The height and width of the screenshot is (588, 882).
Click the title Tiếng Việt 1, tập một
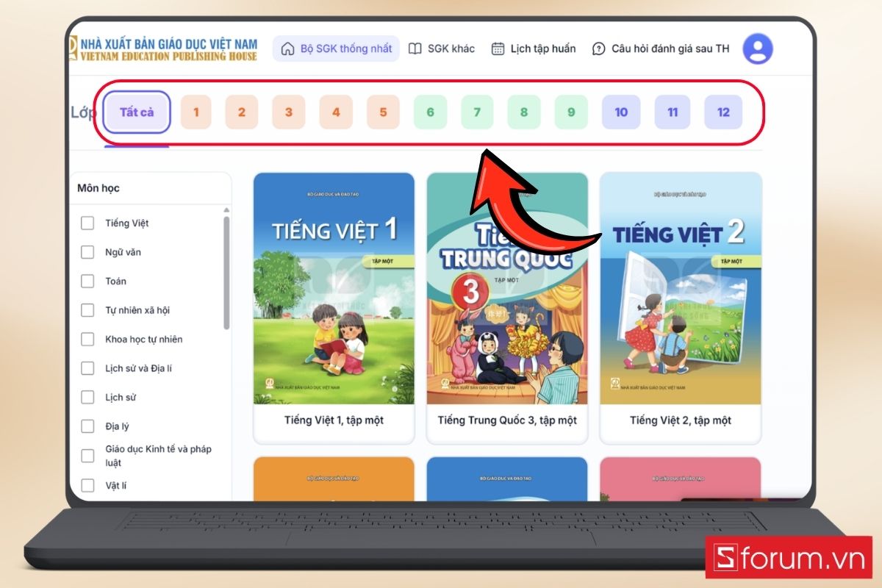pos(334,420)
